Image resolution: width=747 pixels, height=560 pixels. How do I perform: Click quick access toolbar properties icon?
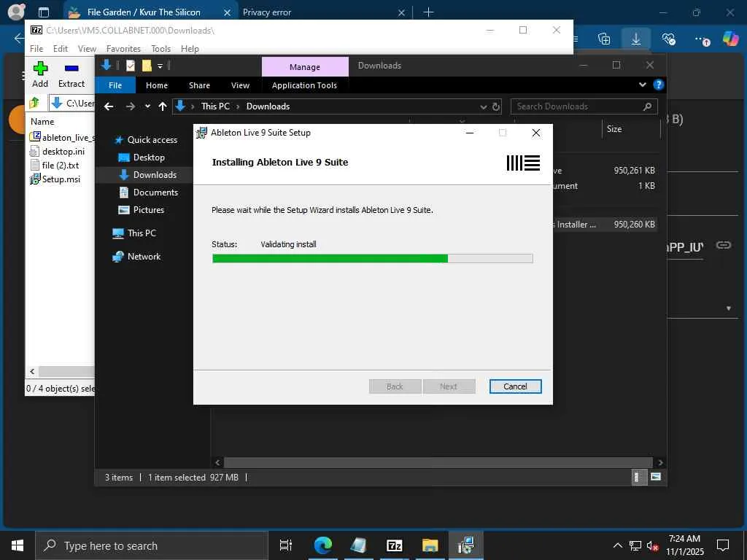click(x=131, y=66)
